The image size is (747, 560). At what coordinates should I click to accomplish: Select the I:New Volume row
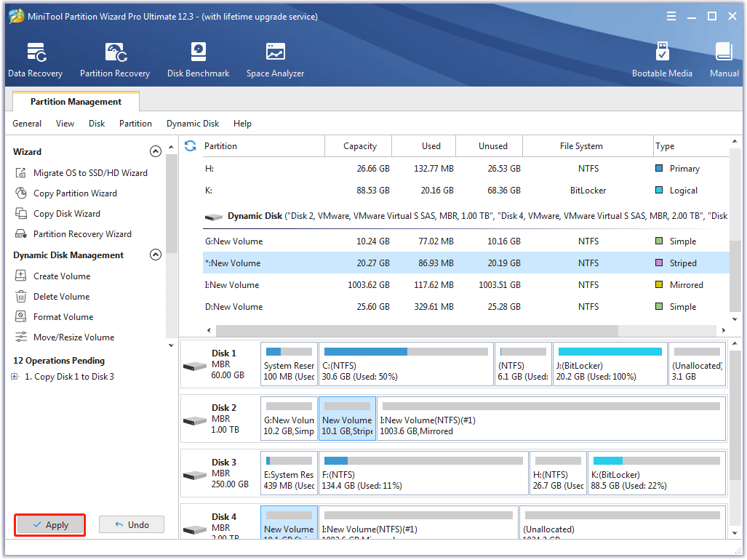[466, 285]
